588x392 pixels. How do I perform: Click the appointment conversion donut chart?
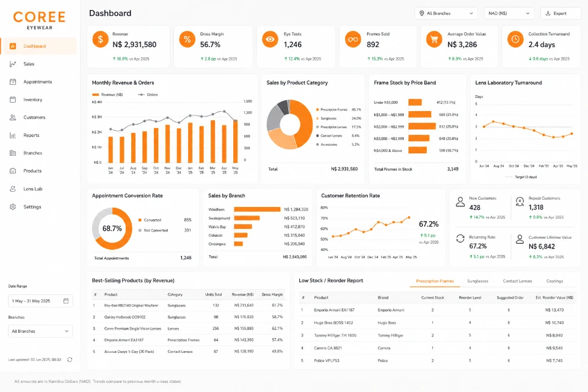coord(112,228)
